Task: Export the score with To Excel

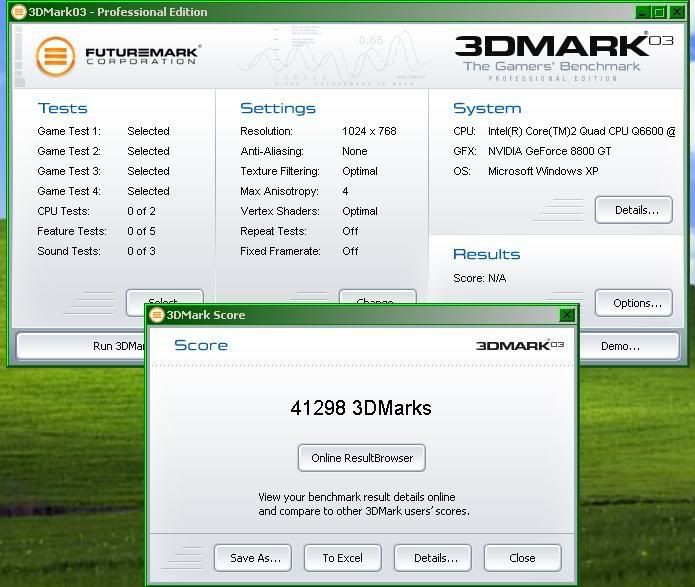Action: [x=342, y=558]
